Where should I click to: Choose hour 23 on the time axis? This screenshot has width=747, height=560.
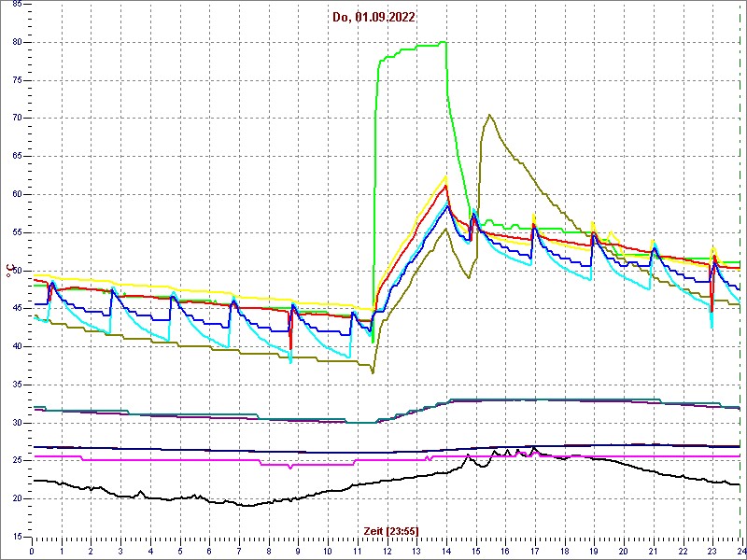point(712,551)
